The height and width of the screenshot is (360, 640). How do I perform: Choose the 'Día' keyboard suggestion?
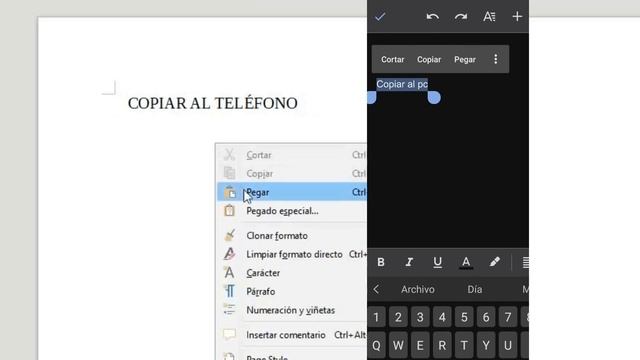coord(474,289)
